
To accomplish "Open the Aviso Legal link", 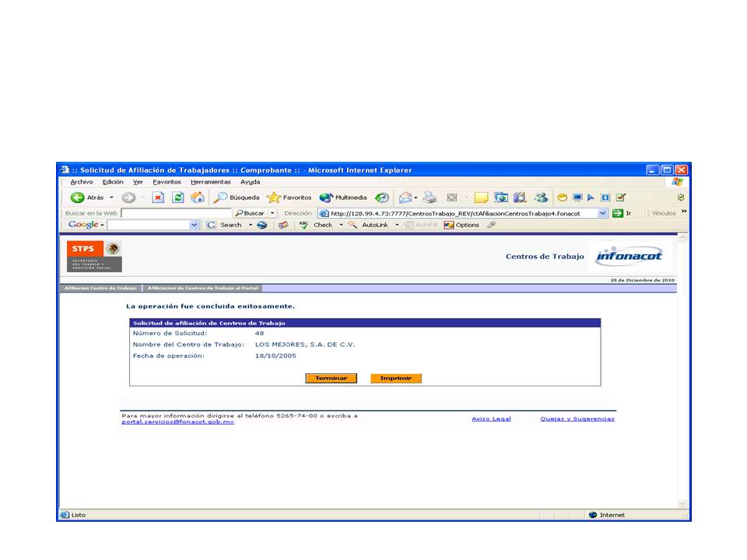I will pos(491,419).
